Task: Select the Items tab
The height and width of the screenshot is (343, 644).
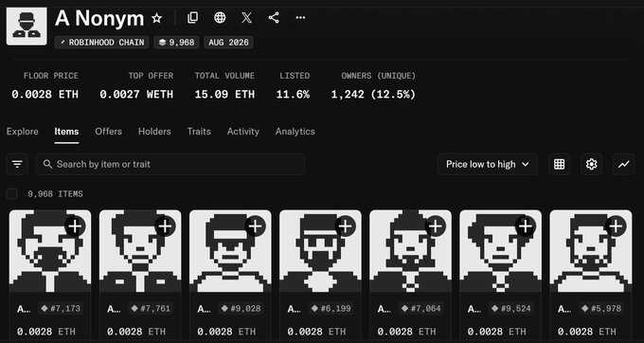Action: tap(66, 132)
